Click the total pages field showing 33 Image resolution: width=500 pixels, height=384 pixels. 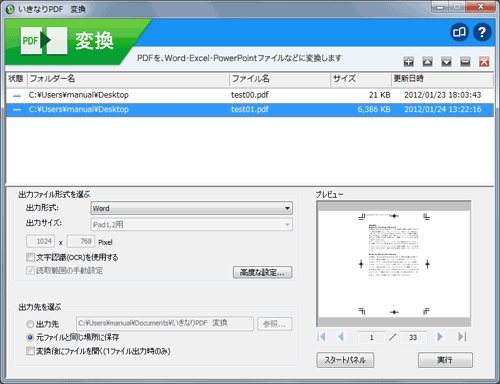(x=413, y=338)
